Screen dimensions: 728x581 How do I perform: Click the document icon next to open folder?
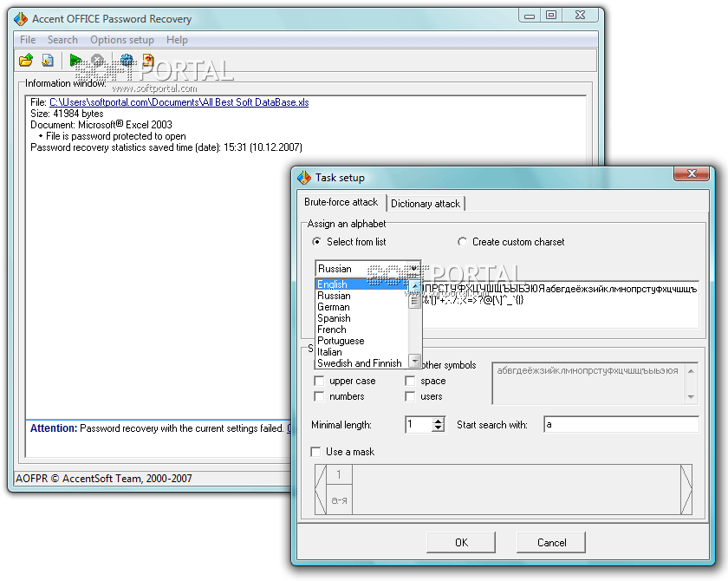(48, 60)
